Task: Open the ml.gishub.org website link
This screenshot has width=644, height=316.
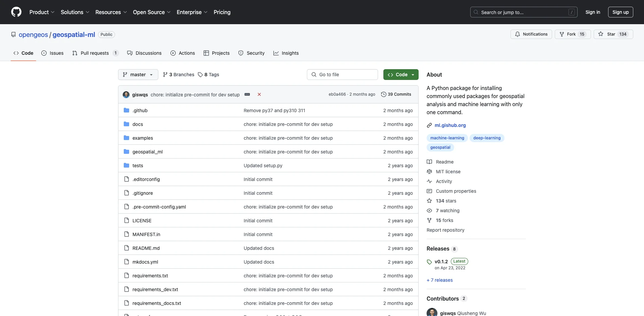Action: 450,125
